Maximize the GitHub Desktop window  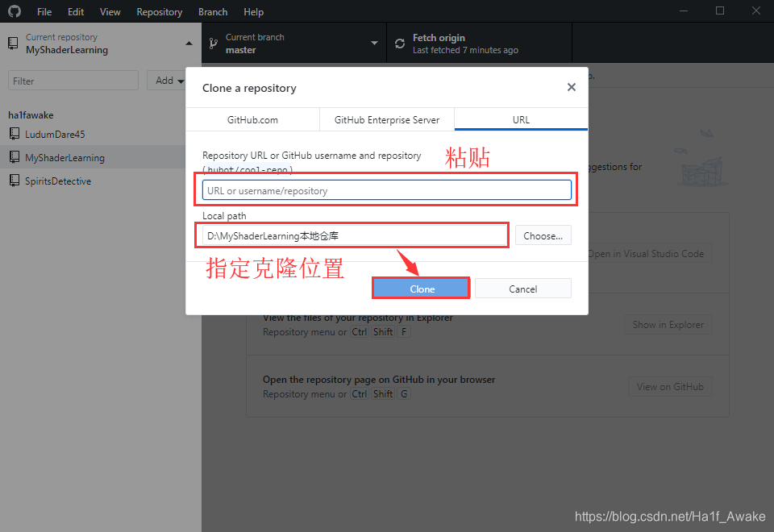[x=720, y=10]
